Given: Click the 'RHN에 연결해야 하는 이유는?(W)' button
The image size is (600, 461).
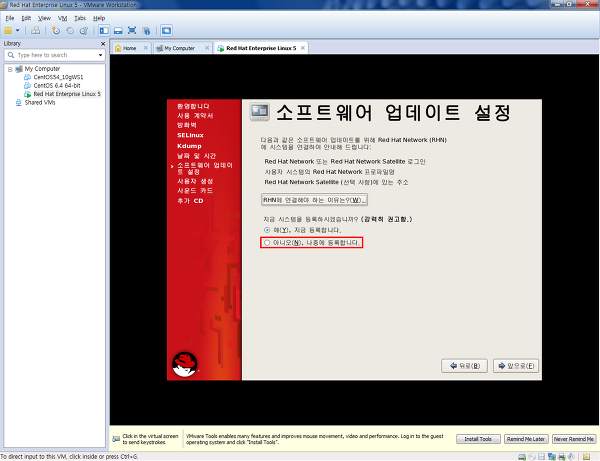Looking at the screenshot, I should point(314,200).
